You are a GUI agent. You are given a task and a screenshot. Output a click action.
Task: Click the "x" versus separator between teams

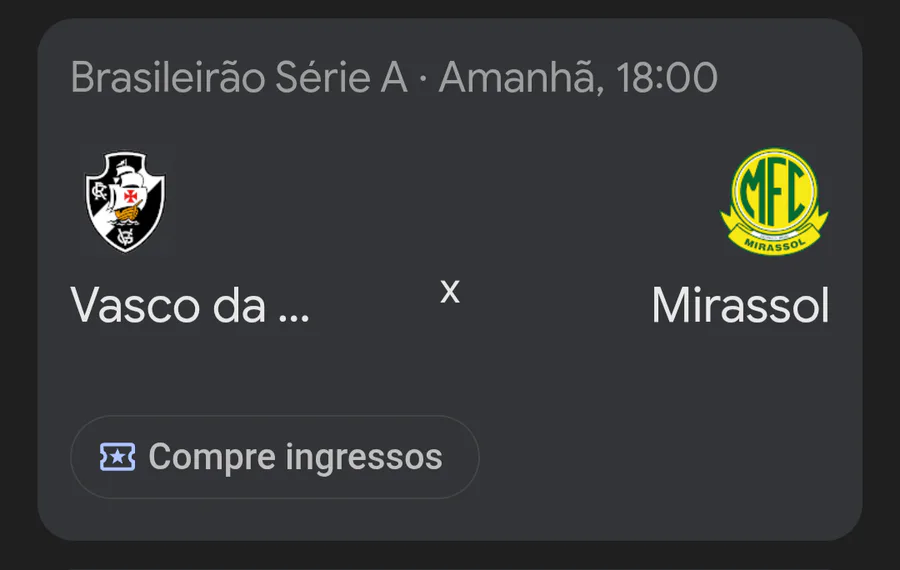(450, 291)
